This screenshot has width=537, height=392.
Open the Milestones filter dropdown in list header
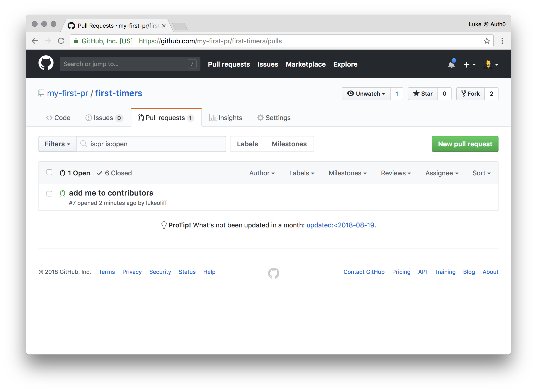tap(348, 173)
